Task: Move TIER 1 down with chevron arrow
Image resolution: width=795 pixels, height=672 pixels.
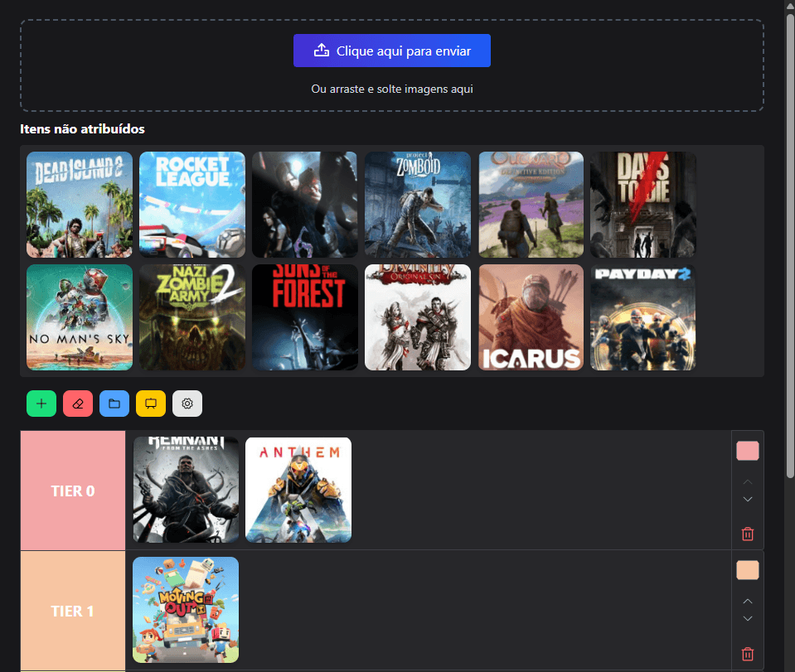Action: point(748,619)
